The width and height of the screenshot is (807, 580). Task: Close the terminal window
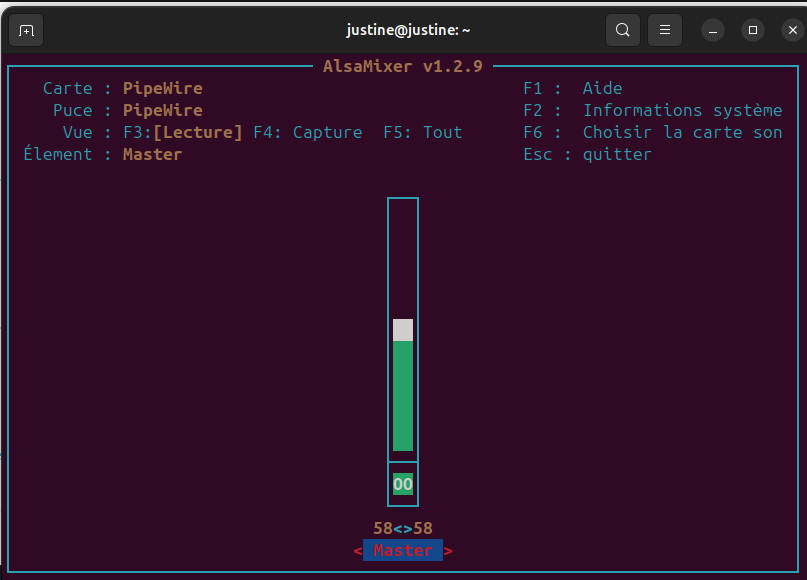click(x=792, y=30)
